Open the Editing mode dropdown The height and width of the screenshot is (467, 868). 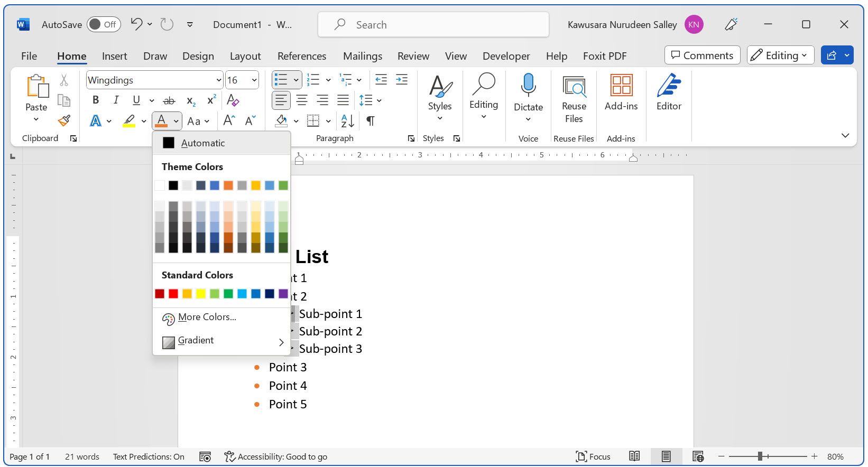pos(780,55)
